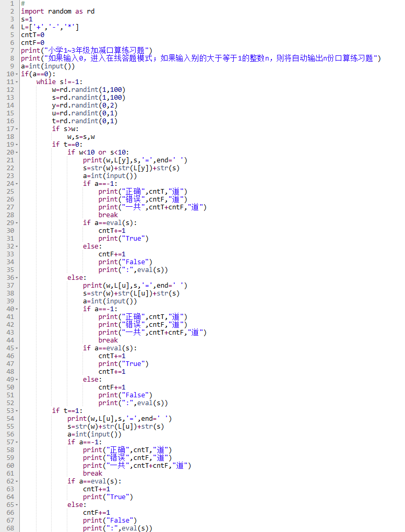Viewport: 405px width, 532px height.
Task: Collapse the fold arrow at line 45
Action: (17, 348)
